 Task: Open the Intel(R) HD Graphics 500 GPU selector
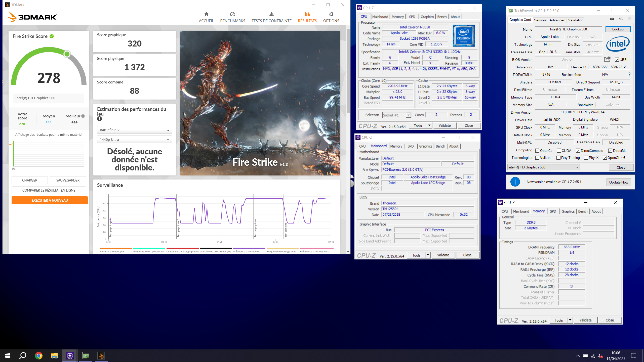pos(543,167)
